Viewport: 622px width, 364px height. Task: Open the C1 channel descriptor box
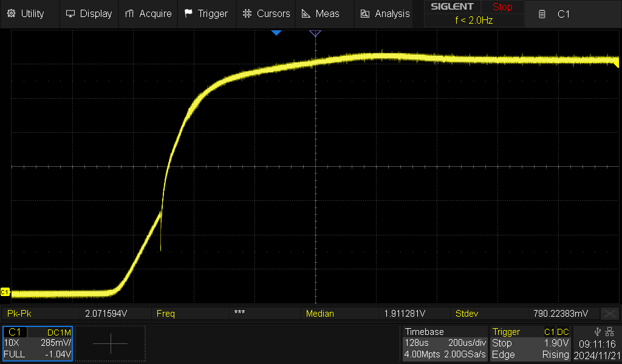point(38,343)
